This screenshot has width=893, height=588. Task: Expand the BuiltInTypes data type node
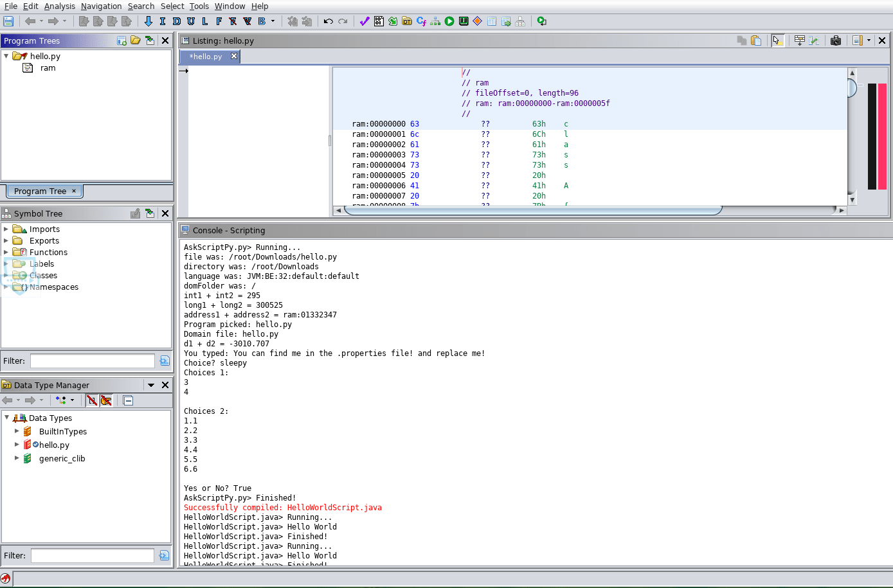17,431
